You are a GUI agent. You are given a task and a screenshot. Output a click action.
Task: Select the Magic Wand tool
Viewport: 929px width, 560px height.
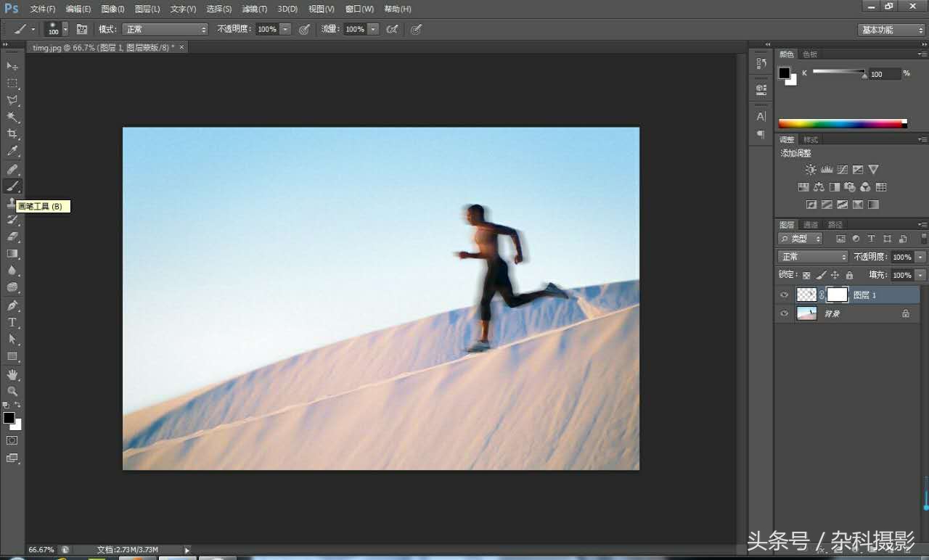pyautogui.click(x=12, y=118)
